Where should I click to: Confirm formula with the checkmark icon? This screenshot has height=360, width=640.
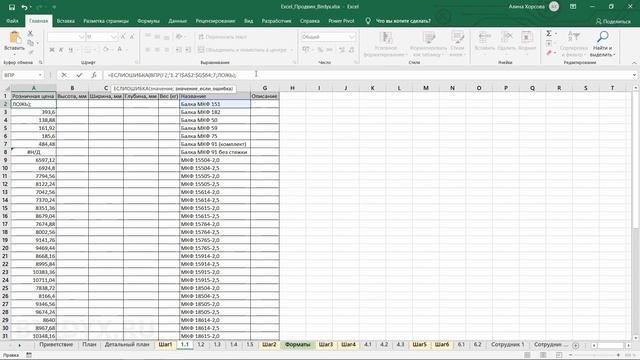(x=79, y=75)
